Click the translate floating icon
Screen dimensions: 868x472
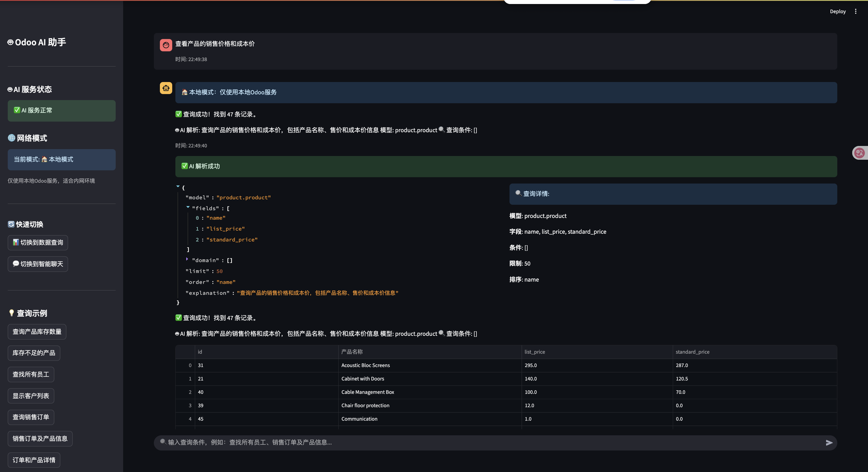tap(860, 153)
